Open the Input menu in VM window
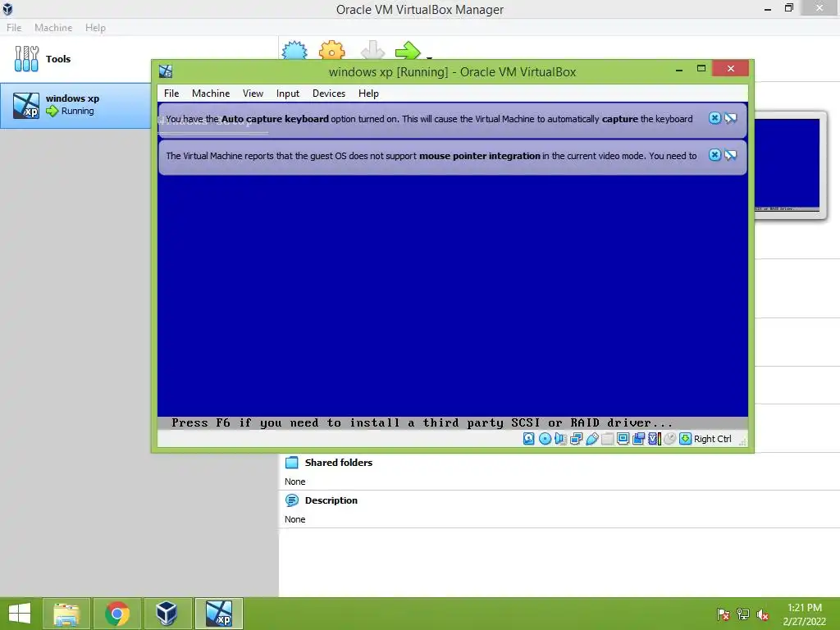Image resolution: width=840 pixels, height=630 pixels. pos(288,94)
